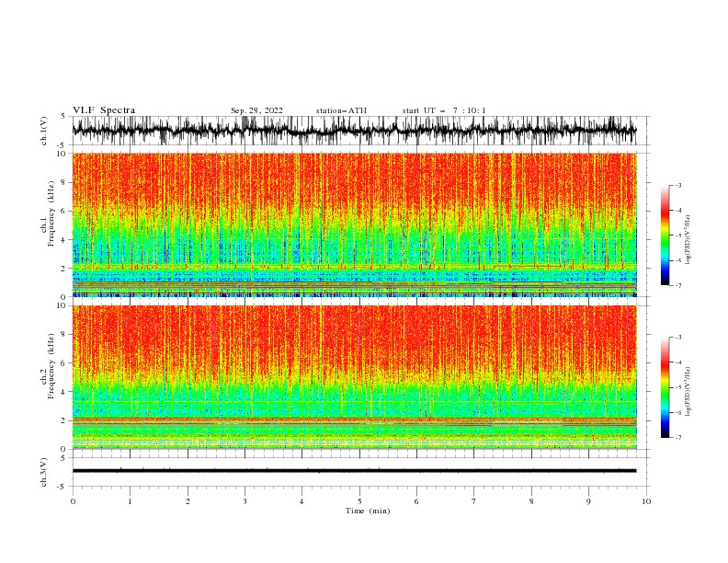Click the '10' kHz tick on ch.2 axis
This screenshot has width=728, height=563.
point(62,305)
